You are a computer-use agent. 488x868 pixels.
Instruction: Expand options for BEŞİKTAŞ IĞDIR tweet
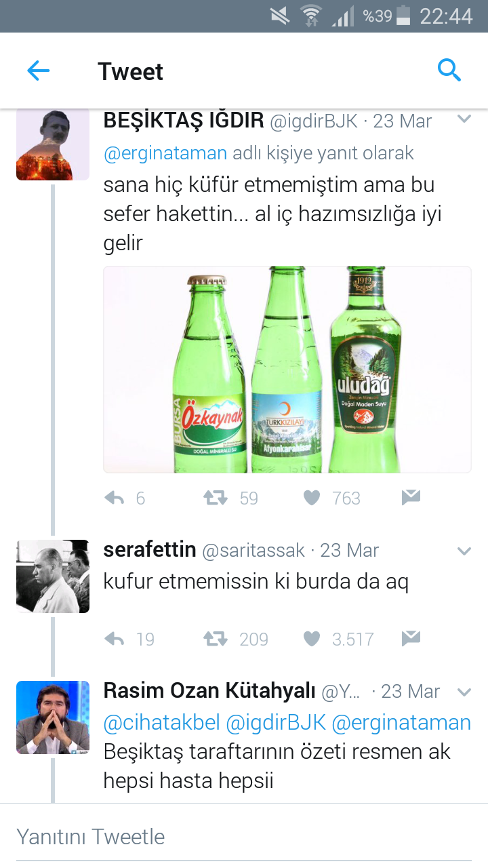tap(464, 120)
